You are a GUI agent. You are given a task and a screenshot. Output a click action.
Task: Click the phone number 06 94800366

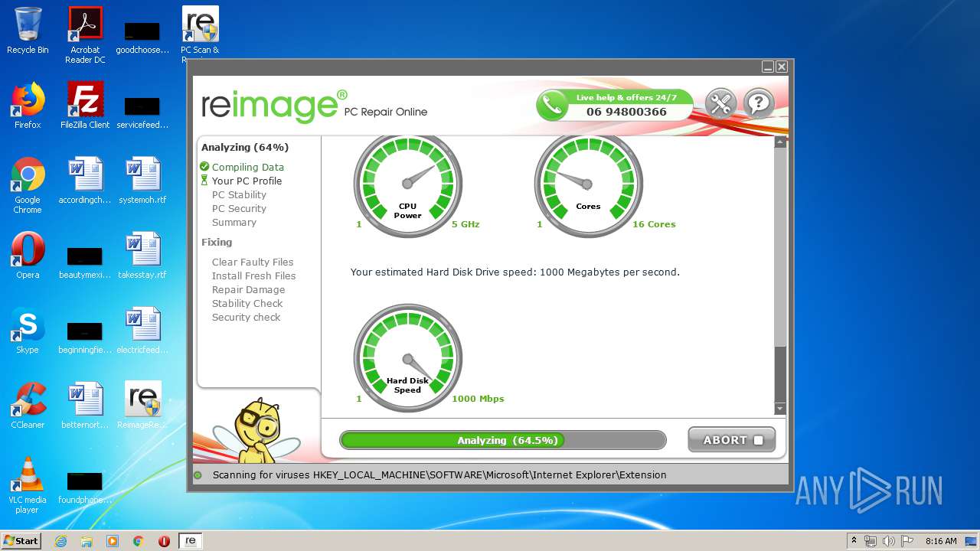626,112
